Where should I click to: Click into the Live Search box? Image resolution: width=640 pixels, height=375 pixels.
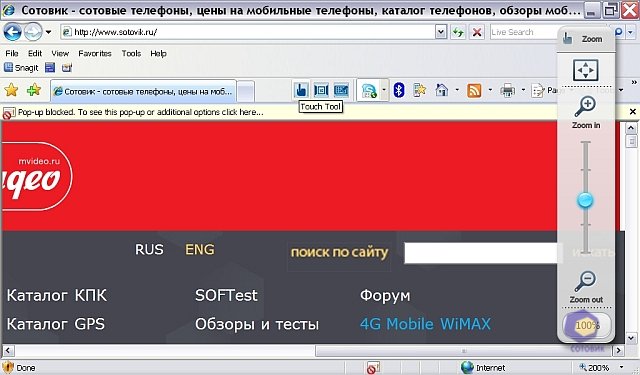click(524, 32)
